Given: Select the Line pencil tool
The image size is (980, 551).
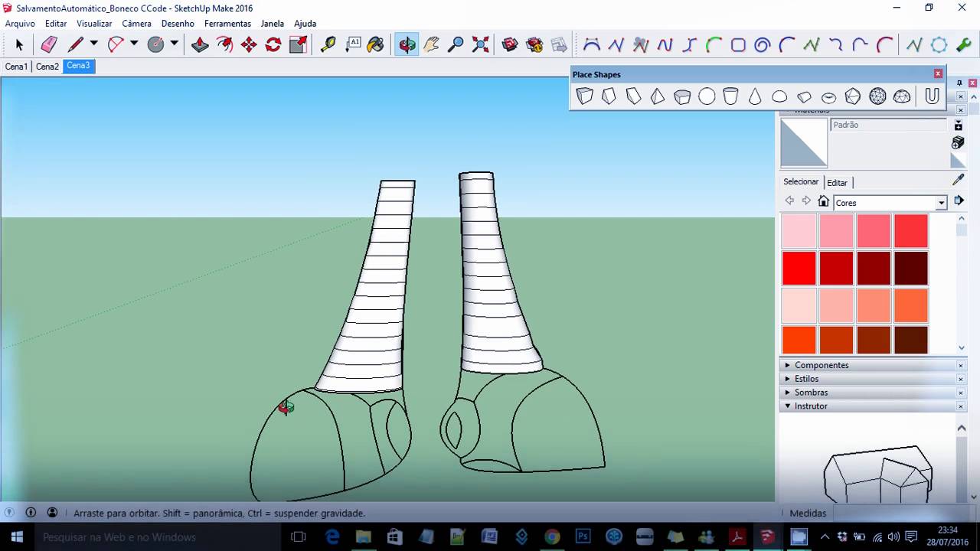Looking at the screenshot, I should click(75, 44).
